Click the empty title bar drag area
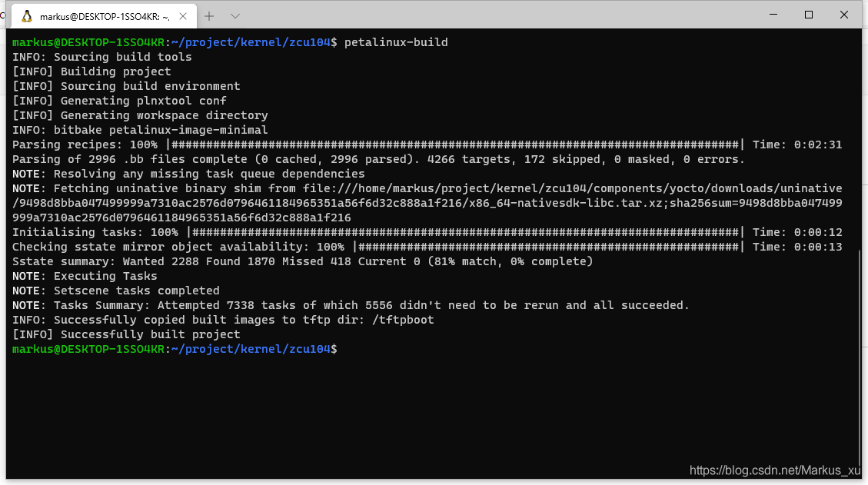The image size is (868, 485). 500,15
